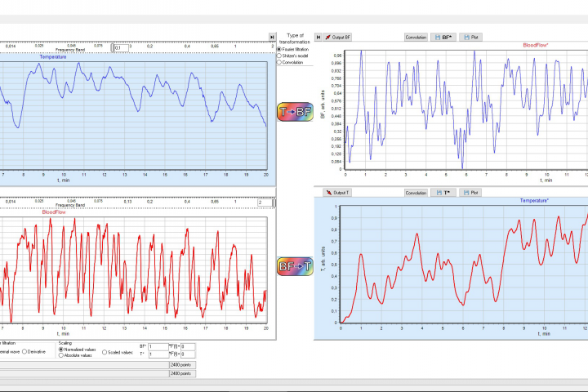588x392 pixels.
Task: Save T* data with the T* button
Action: pyautogui.click(x=443, y=193)
